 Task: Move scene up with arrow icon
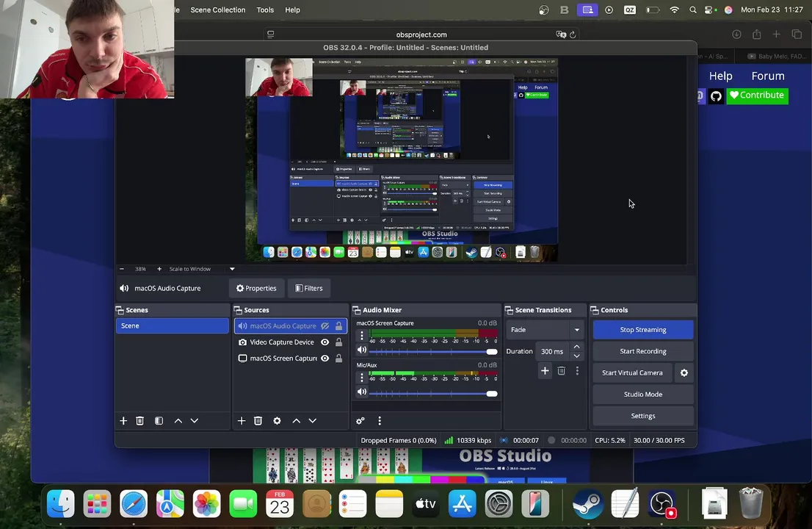pyautogui.click(x=178, y=421)
